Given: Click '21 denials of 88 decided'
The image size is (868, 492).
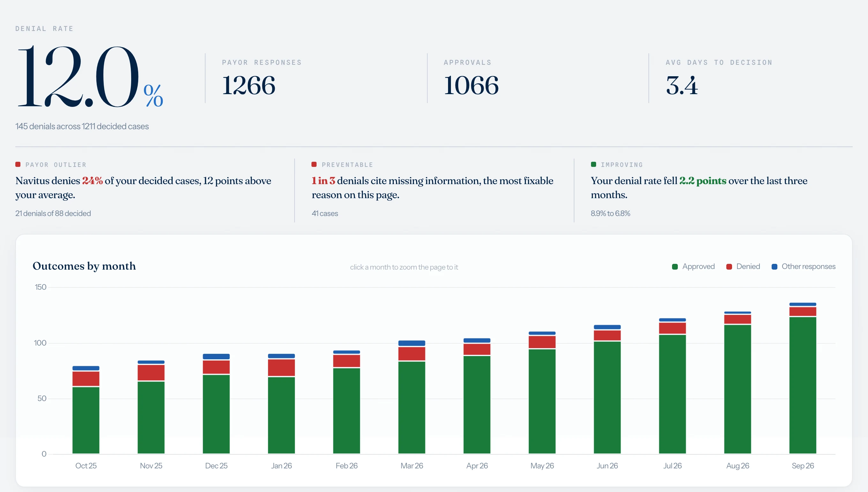Looking at the screenshot, I should (53, 213).
